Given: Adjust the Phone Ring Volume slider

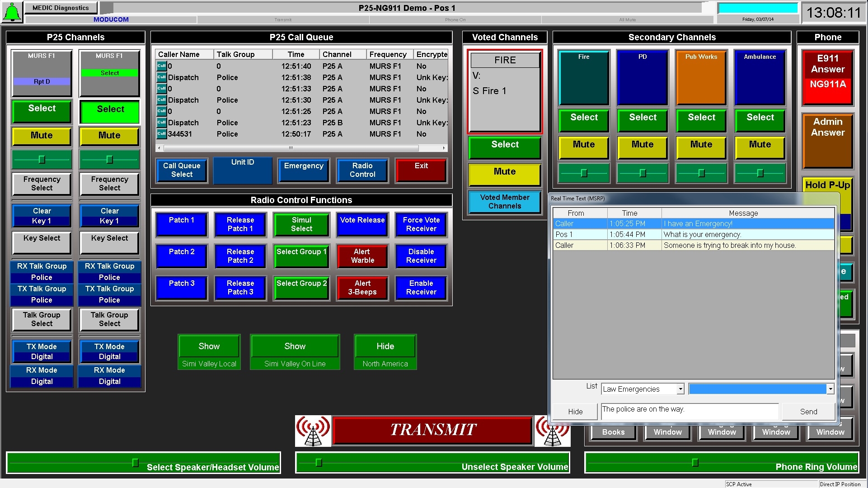Looking at the screenshot, I should tap(695, 463).
